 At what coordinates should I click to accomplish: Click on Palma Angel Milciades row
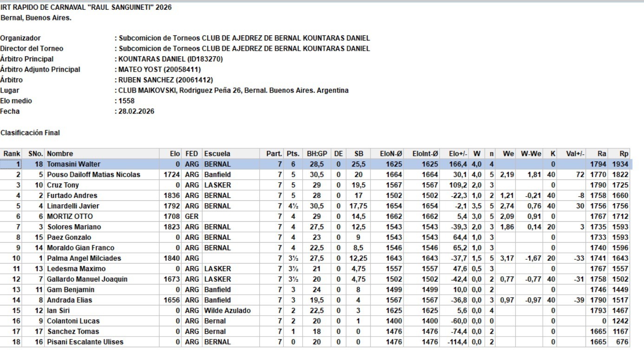pyautogui.click(x=84, y=258)
